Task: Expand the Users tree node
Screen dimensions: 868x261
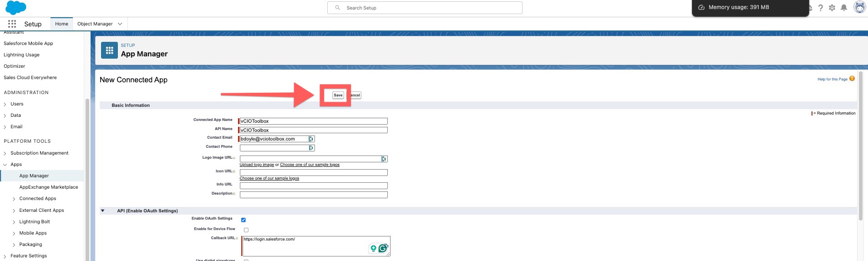Action: pyautogui.click(x=5, y=105)
